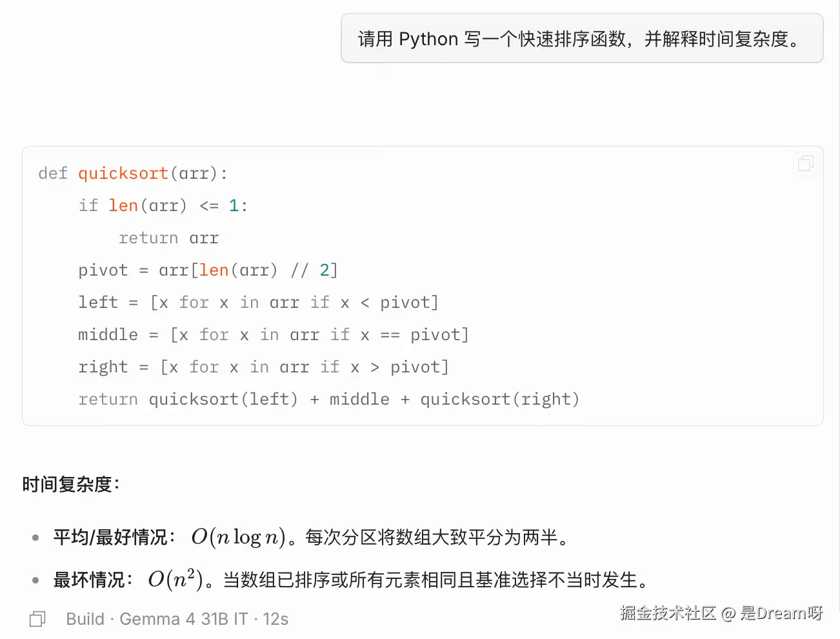Click the O(n log n) formula
840x639 pixels.
pos(238,537)
